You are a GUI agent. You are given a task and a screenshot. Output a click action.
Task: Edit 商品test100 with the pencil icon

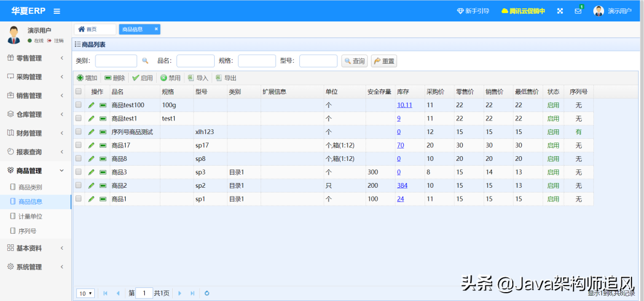(x=91, y=105)
